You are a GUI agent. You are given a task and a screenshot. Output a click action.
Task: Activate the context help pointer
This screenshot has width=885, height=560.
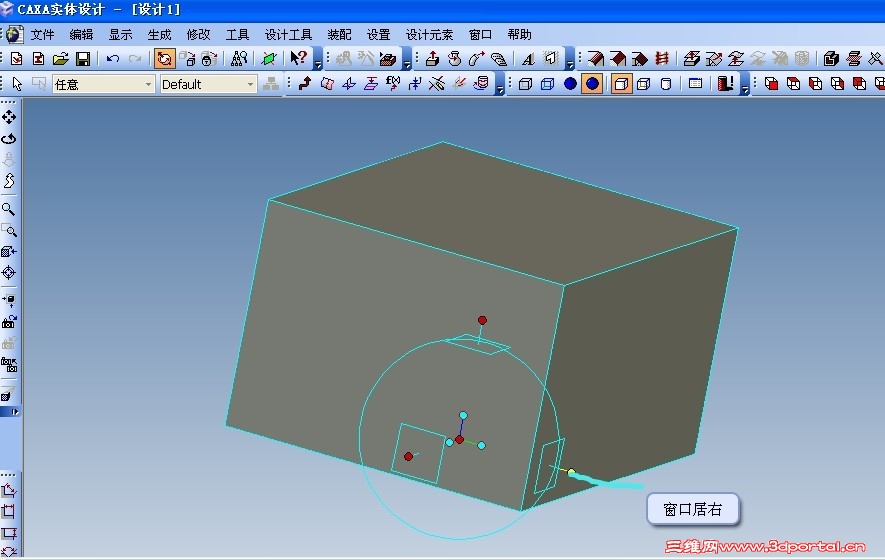[299, 58]
